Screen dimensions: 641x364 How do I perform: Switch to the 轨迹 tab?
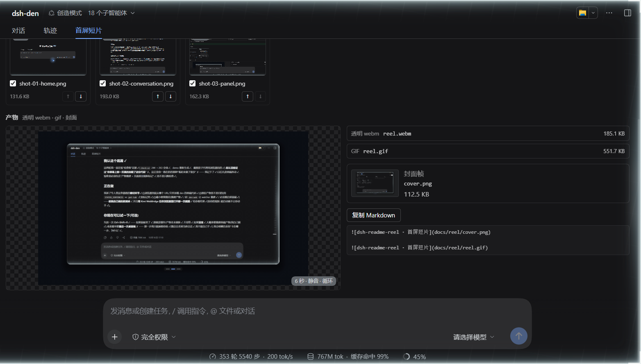(x=50, y=31)
